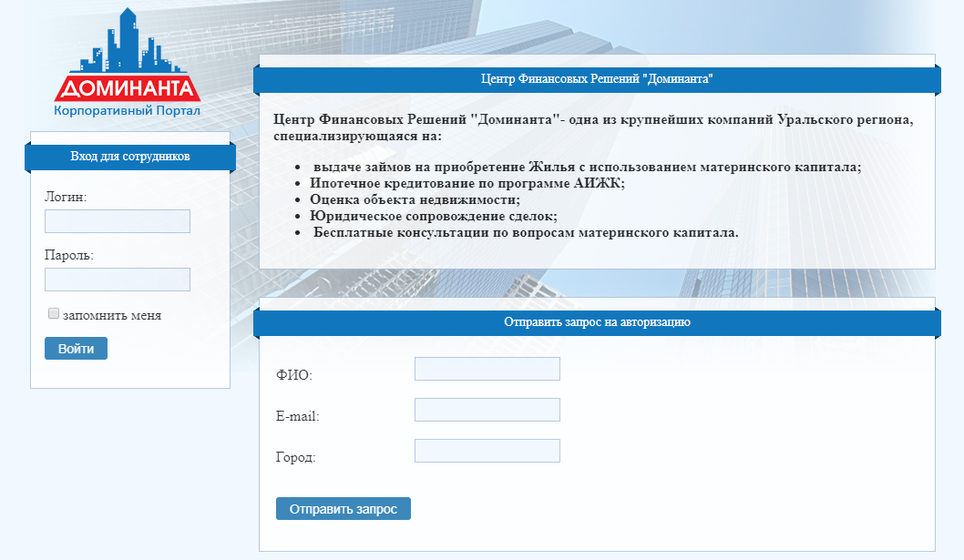Focus the Город input field
This screenshot has height=560, width=964.
point(487,451)
